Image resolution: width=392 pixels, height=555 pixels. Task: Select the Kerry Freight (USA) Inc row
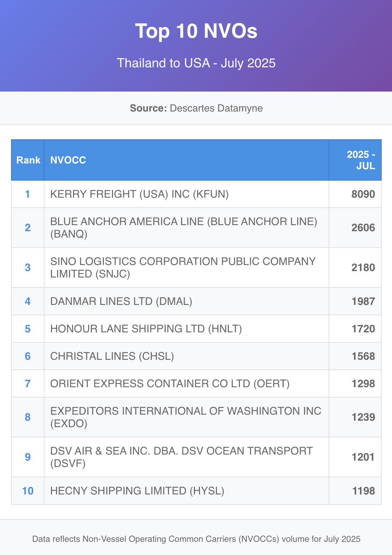139,194
